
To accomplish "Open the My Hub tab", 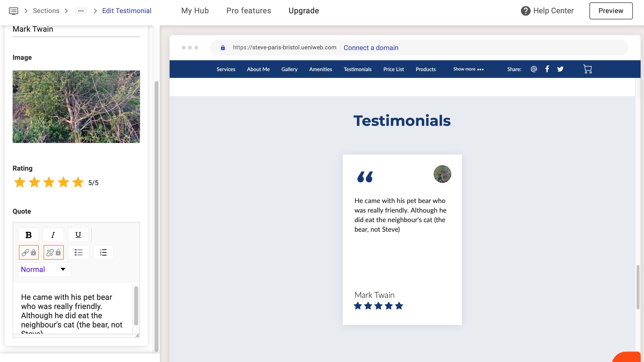I will [x=195, y=11].
